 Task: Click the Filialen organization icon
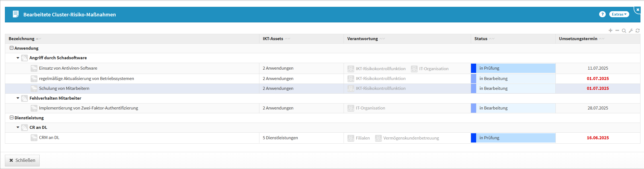351,138
